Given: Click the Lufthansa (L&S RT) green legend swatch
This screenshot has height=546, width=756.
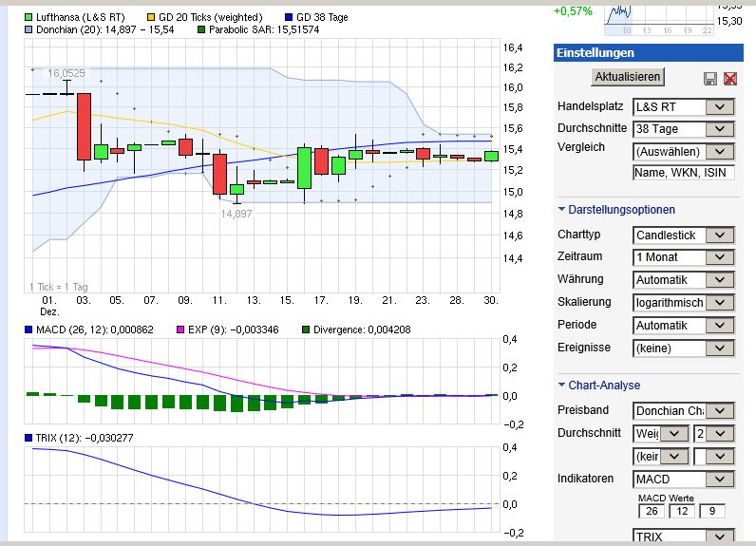Looking at the screenshot, I should tap(28, 17).
